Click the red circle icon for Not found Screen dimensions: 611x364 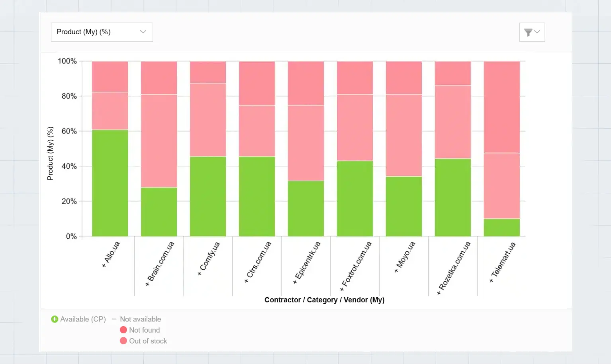(x=123, y=330)
